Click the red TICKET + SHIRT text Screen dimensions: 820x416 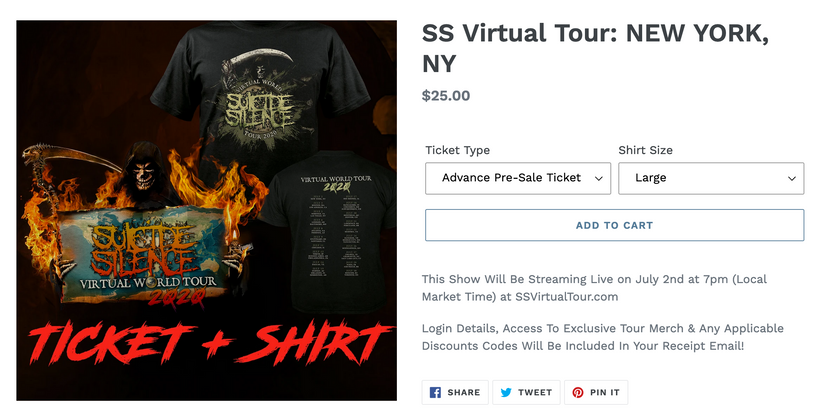(x=209, y=343)
